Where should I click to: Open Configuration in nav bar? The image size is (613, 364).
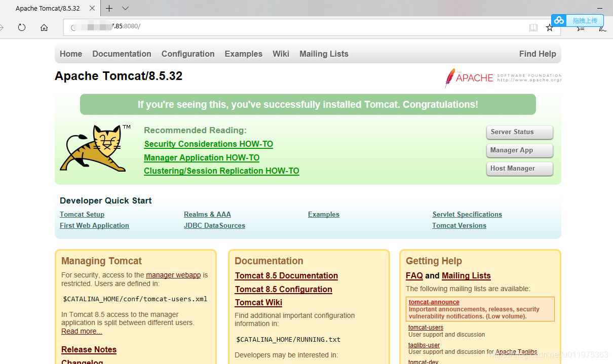pos(188,54)
